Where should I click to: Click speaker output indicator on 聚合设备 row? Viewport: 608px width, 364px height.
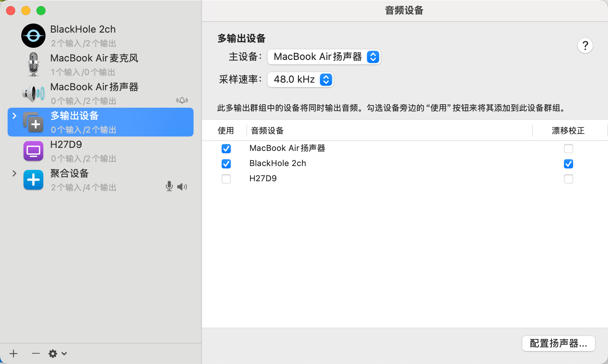click(182, 187)
